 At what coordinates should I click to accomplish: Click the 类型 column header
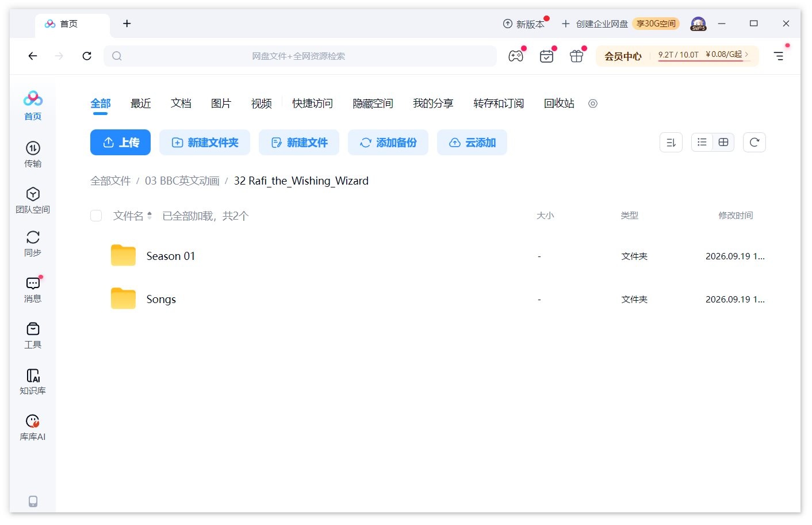(x=630, y=216)
